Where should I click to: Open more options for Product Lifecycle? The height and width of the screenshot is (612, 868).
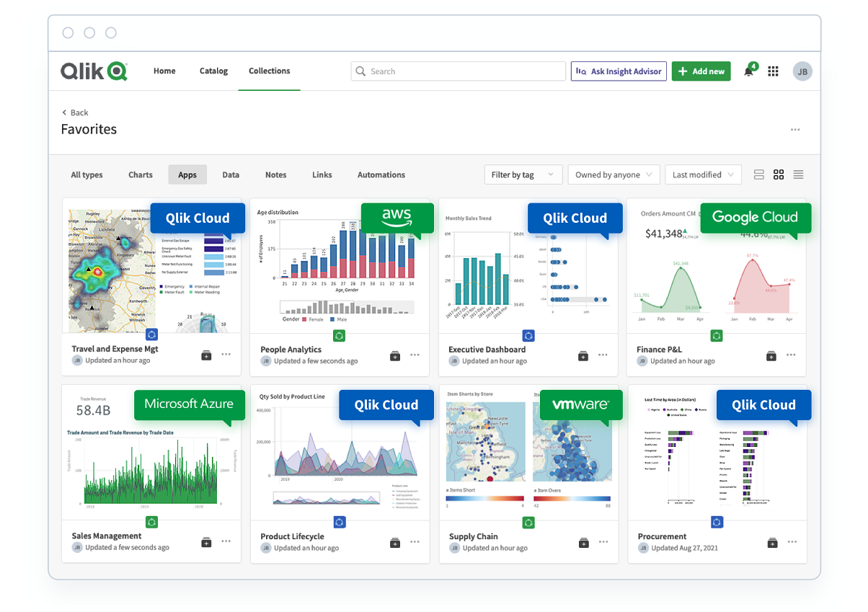pos(415,542)
